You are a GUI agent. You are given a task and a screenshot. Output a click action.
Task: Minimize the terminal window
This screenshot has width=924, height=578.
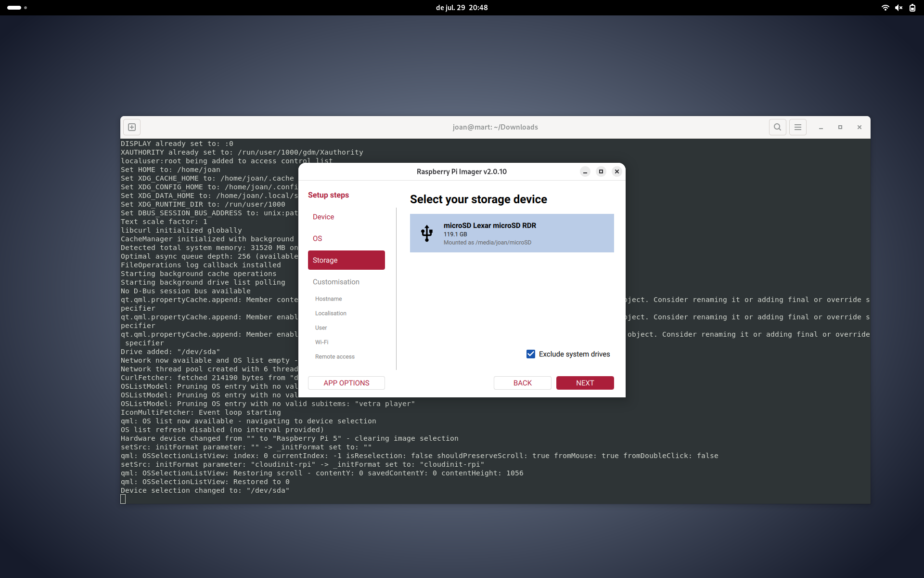pos(821,127)
